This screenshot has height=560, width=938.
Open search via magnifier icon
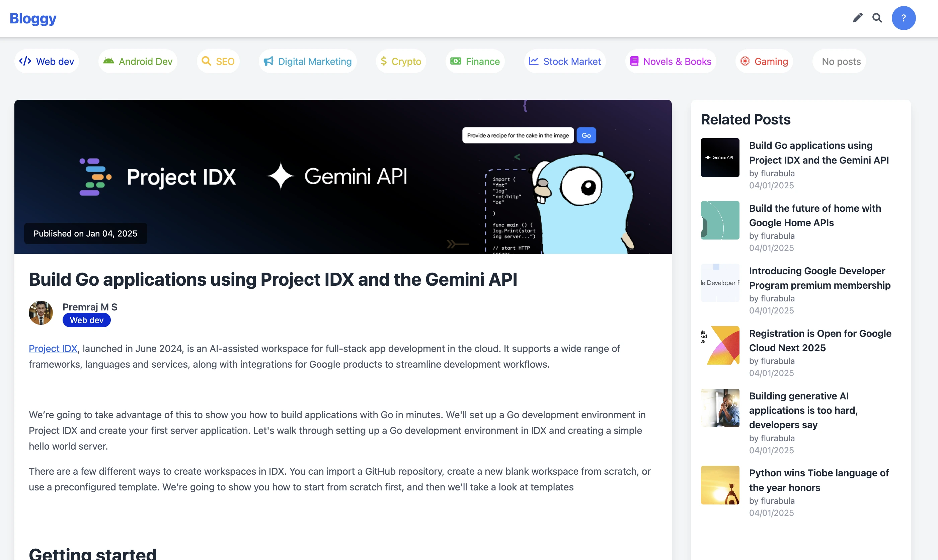point(877,18)
